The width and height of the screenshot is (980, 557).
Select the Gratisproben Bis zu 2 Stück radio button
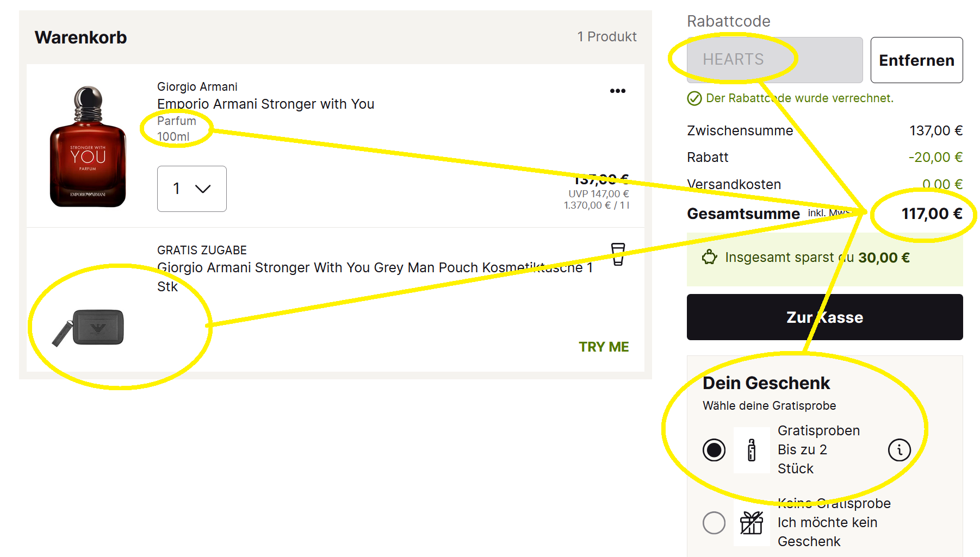coord(714,450)
